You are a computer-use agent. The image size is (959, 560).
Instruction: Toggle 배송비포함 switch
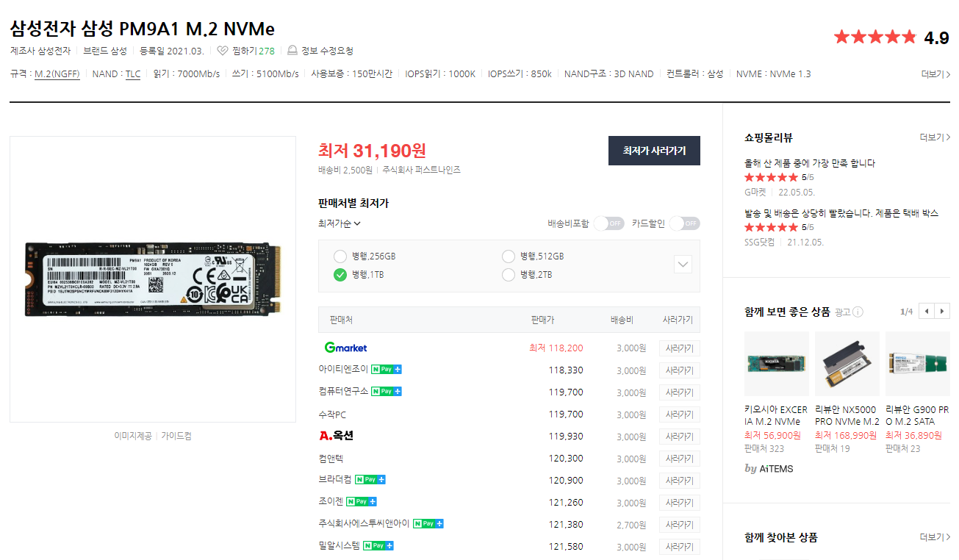(609, 223)
